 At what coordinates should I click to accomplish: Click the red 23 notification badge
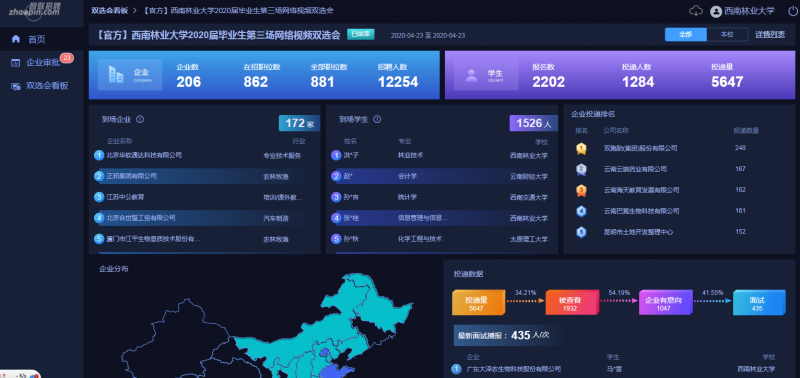point(66,58)
